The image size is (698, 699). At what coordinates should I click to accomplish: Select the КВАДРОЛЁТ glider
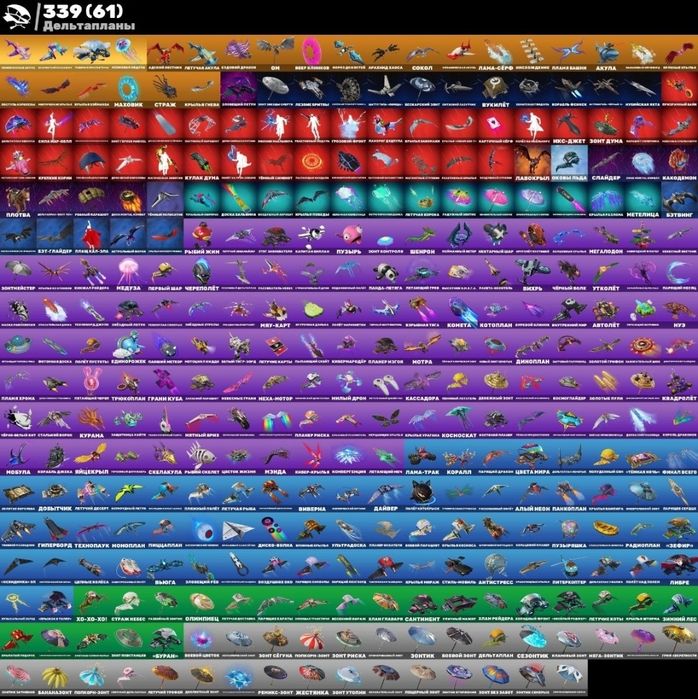[x=679, y=383]
